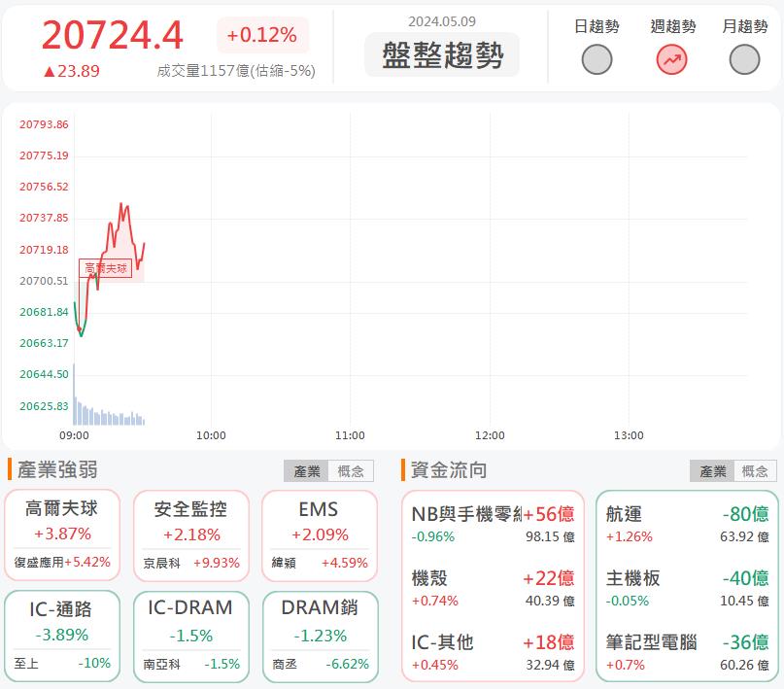Screen dimensions: 784x689
Task: Click the +0.12% percentage change badge
Action: pyautogui.click(x=262, y=35)
